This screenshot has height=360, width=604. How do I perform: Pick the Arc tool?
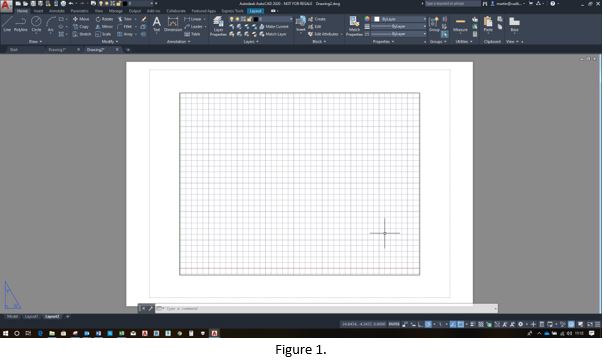point(50,24)
